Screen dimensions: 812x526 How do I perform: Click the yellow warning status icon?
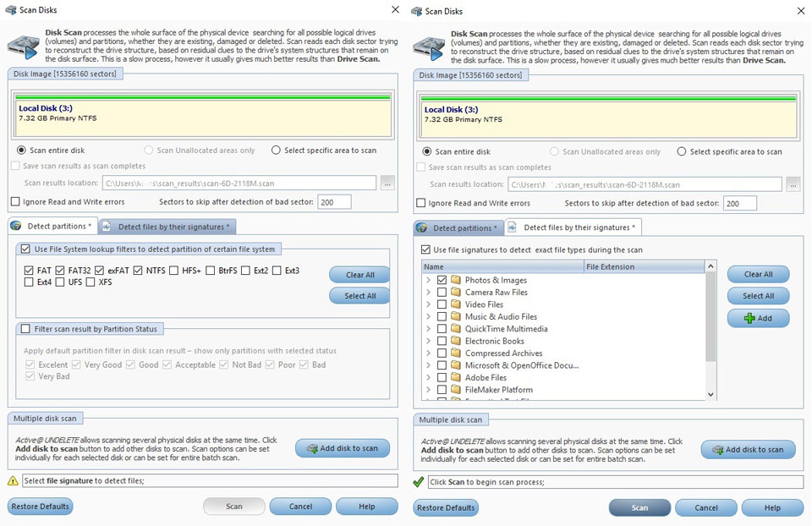point(13,481)
